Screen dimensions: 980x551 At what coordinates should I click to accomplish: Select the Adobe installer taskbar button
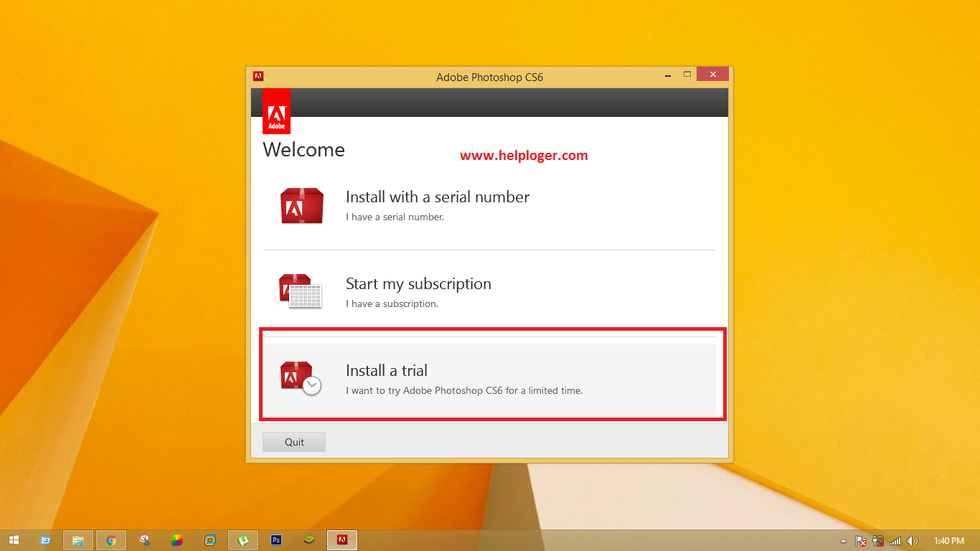pyautogui.click(x=342, y=540)
